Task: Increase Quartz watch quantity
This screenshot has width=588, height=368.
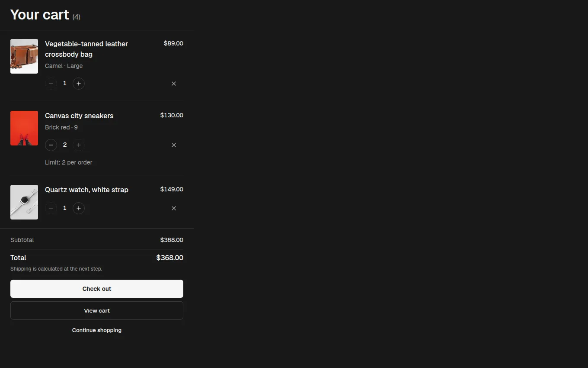Action: click(79, 208)
